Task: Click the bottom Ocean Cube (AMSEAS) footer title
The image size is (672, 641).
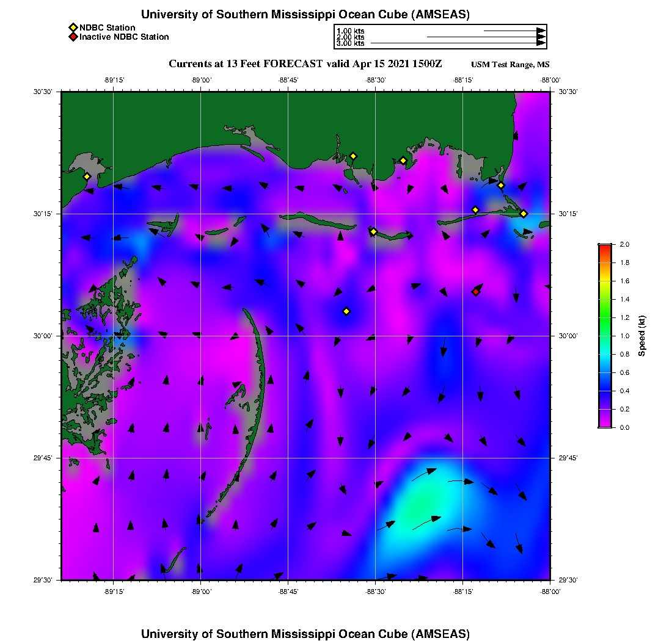Action: tap(305, 634)
